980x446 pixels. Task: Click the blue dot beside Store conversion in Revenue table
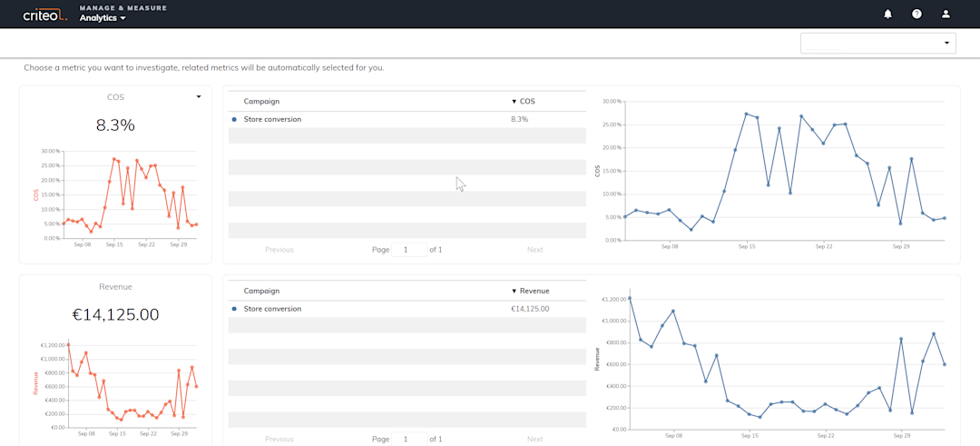point(234,309)
